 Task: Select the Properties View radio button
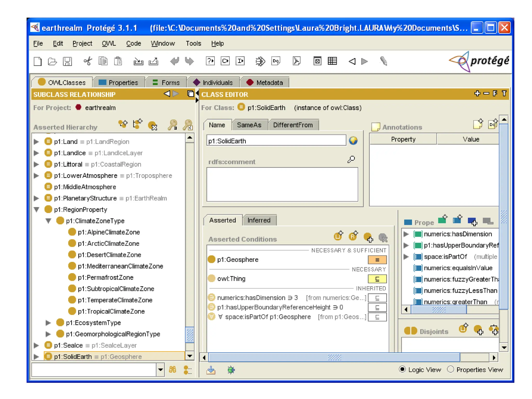tap(451, 369)
